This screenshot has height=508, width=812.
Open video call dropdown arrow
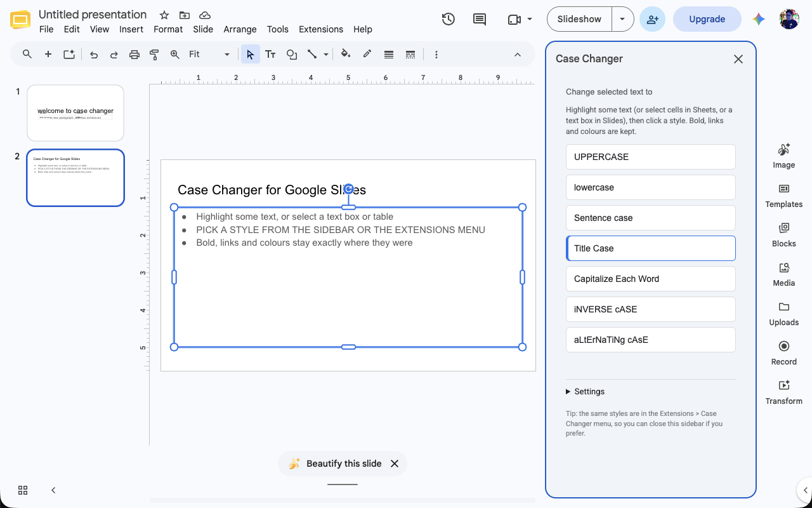tap(530, 19)
